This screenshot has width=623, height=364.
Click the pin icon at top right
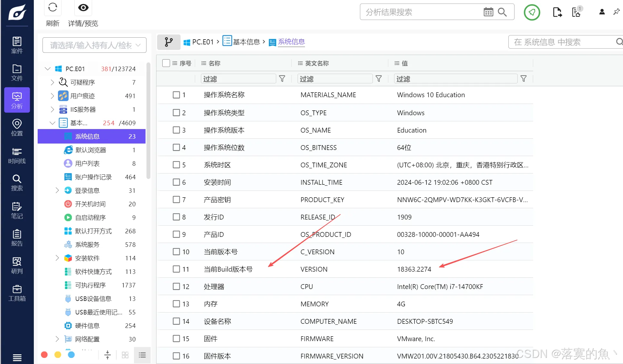[x=616, y=12]
